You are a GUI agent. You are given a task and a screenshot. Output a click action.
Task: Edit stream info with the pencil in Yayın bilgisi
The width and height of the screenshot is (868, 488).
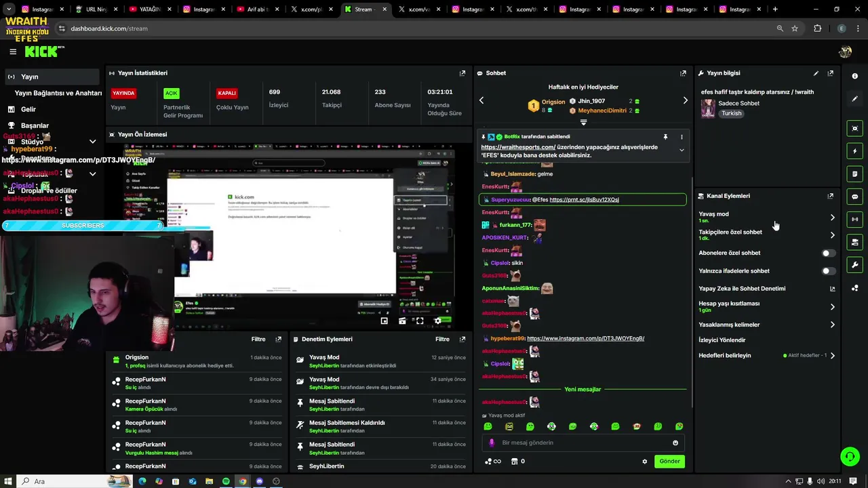[816, 73]
